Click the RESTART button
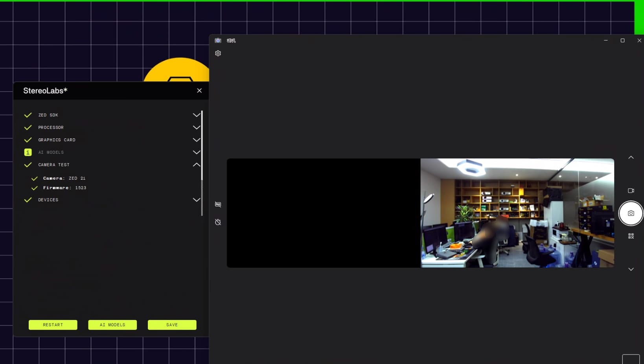Screen dimensions: 644x364 coord(53,325)
